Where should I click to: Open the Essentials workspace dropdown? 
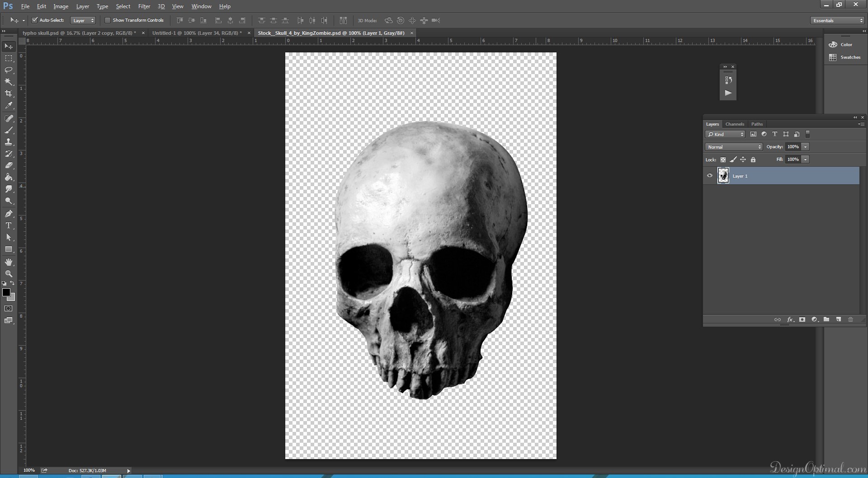coord(837,20)
